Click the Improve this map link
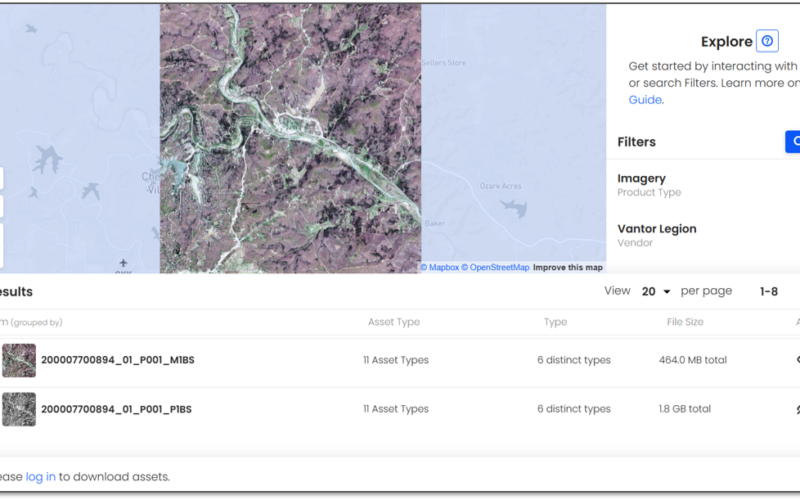This screenshot has height=500, width=800. pos(568,267)
